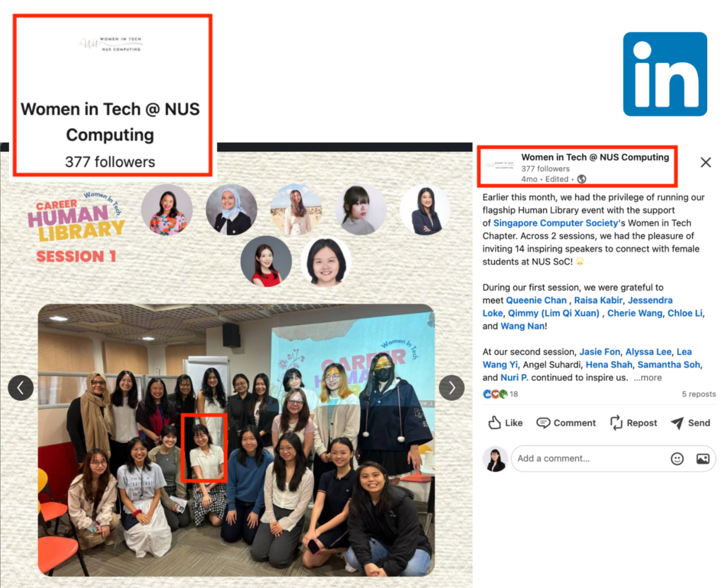This screenshot has height=588, width=724.
Task: Click the Women in Tech page logo thumbnail
Action: pyautogui.click(x=499, y=164)
